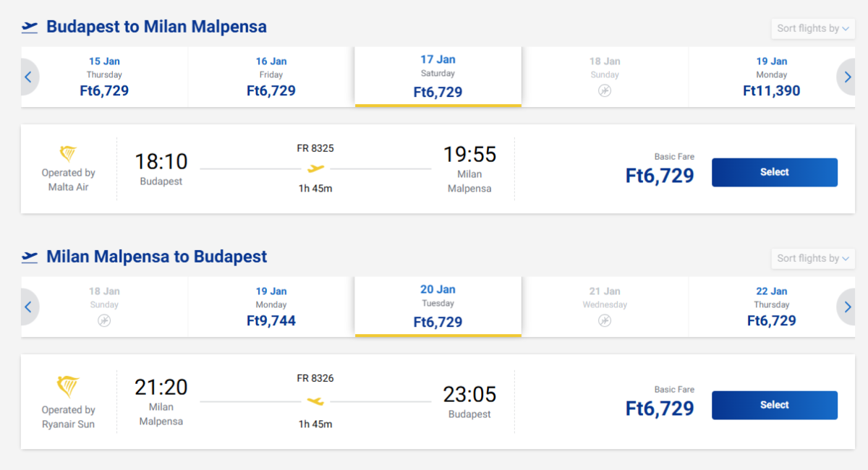
Task: Click the plane icon beside Milan Malpensa to Budapest
Action: tap(30, 257)
